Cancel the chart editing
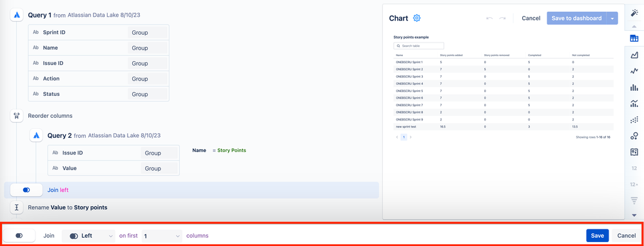 531,18
